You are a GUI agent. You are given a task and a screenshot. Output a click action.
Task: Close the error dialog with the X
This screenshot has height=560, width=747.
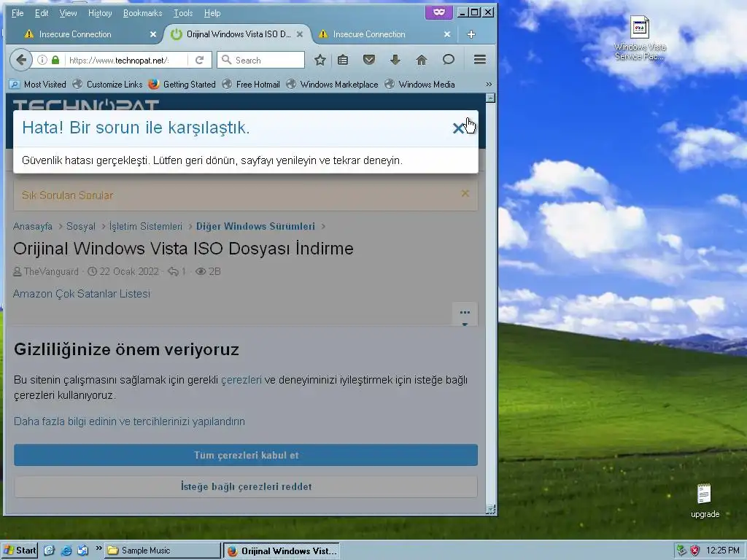(458, 128)
